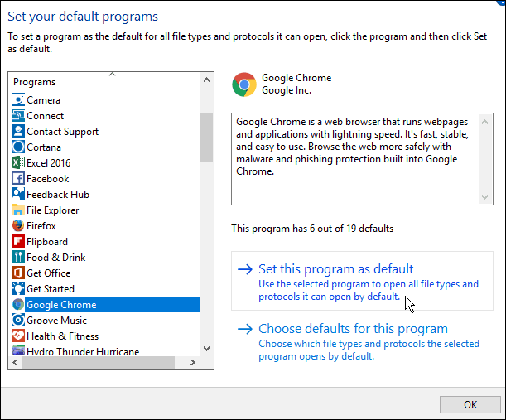The height and width of the screenshot is (420, 506).
Task: Click the OK button
Action: point(470,404)
